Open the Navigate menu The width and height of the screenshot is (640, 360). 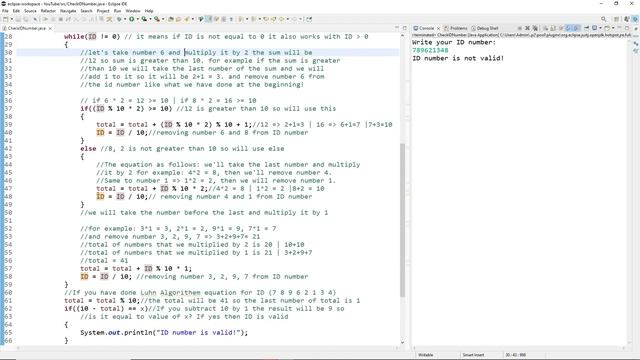point(68,11)
